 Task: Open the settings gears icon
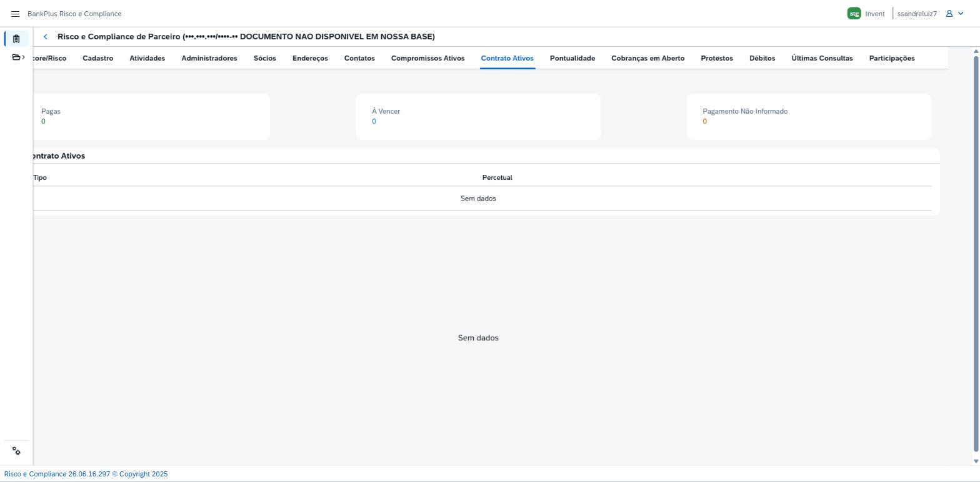point(16,451)
